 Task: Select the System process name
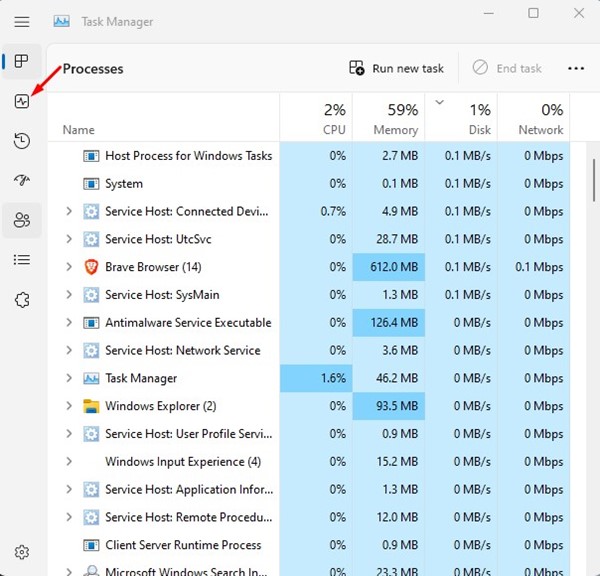[x=124, y=184]
